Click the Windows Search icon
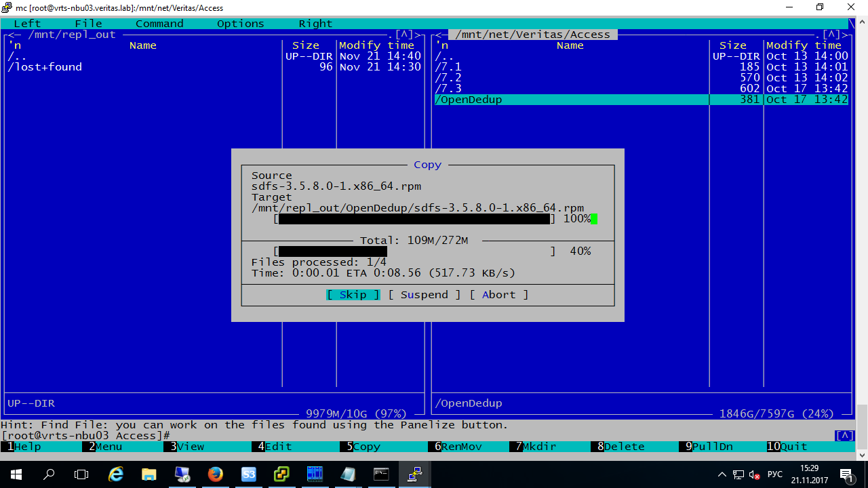This screenshot has height=488, width=868. coord(47,474)
